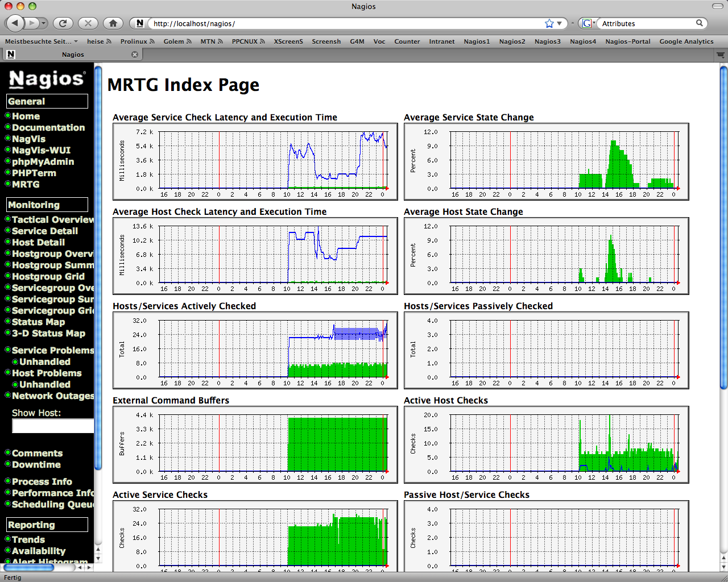
Task: Open the tab list dropdown at right
Action: point(720,55)
